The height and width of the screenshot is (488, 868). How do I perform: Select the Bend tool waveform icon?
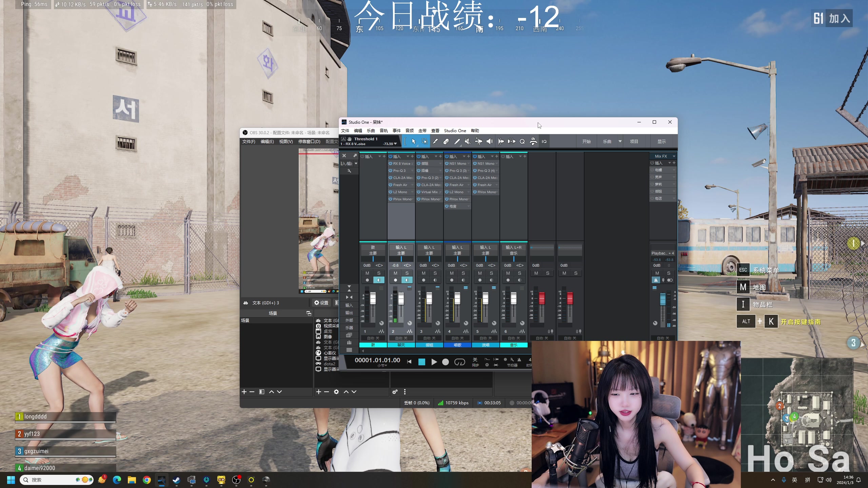pyautogui.click(x=478, y=142)
